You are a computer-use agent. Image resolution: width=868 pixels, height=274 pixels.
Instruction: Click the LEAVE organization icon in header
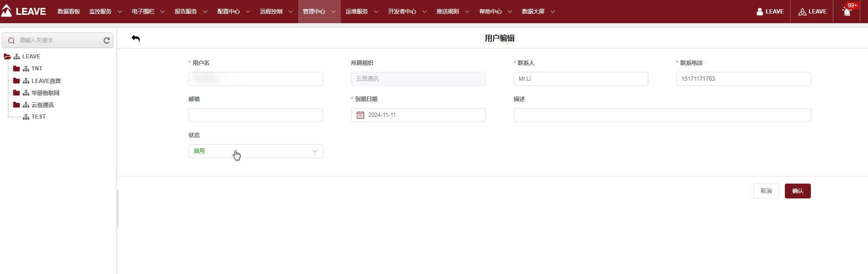pyautogui.click(x=802, y=12)
